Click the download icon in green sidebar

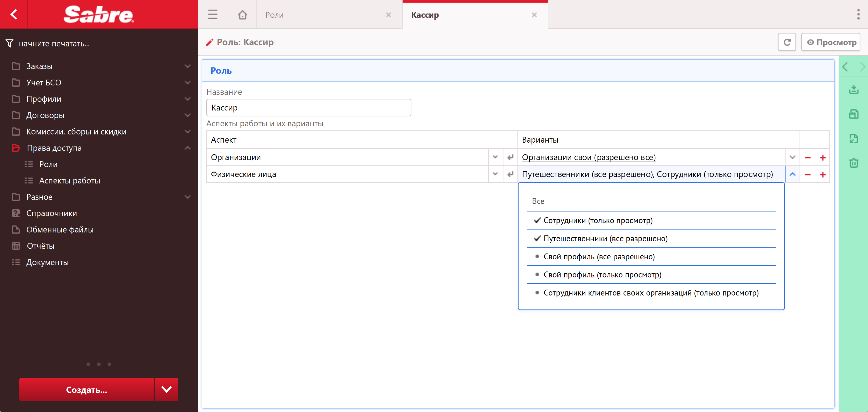point(853,90)
